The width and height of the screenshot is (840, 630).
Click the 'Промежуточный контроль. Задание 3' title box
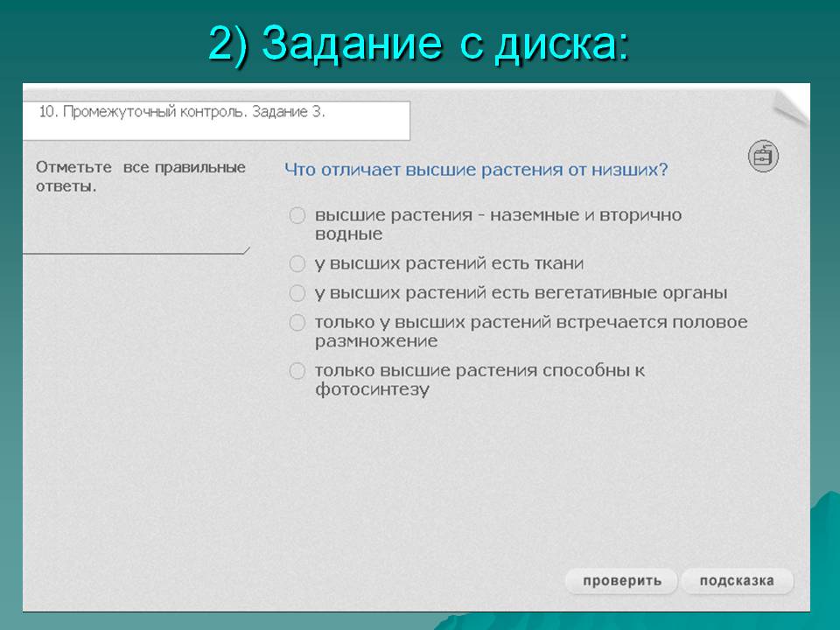click(x=215, y=121)
